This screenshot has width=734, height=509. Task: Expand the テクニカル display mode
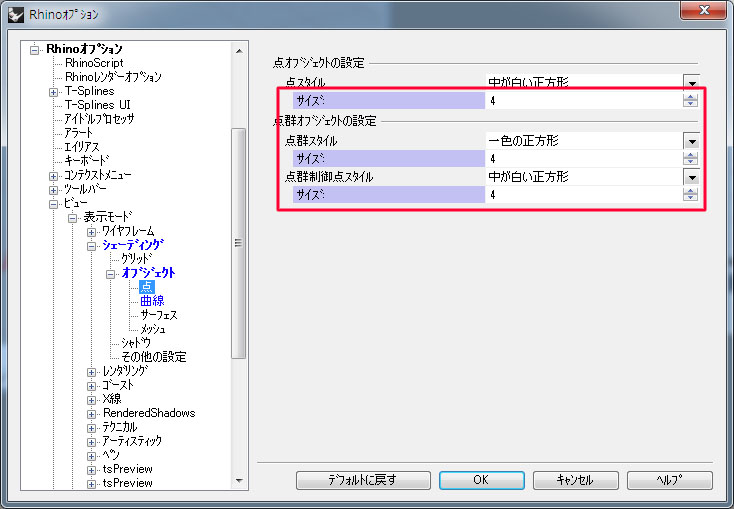point(91,428)
